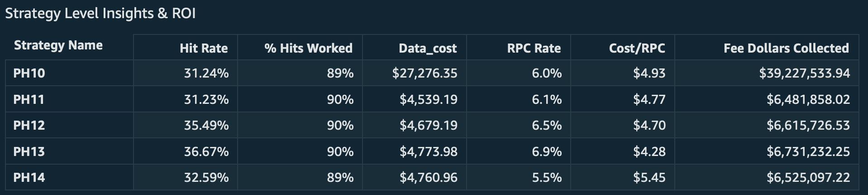The height and width of the screenshot is (195, 868).
Task: Click PH12 RPC rate 6.5% cell
Action: 547,125
